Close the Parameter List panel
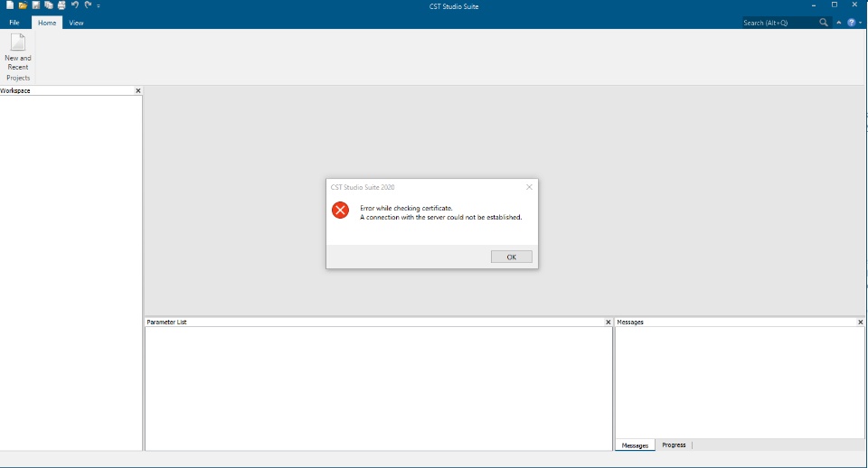Viewport: 868px width, 468px height. click(x=608, y=322)
